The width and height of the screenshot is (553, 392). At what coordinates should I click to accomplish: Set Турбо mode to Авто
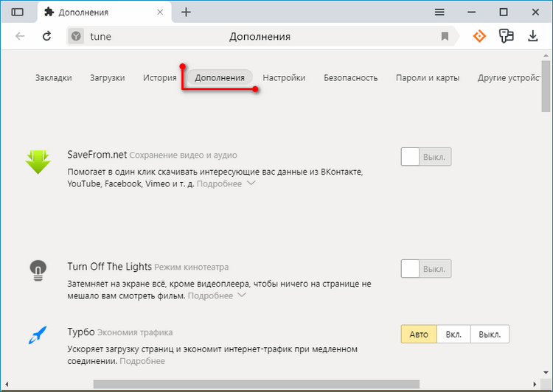[419, 335]
